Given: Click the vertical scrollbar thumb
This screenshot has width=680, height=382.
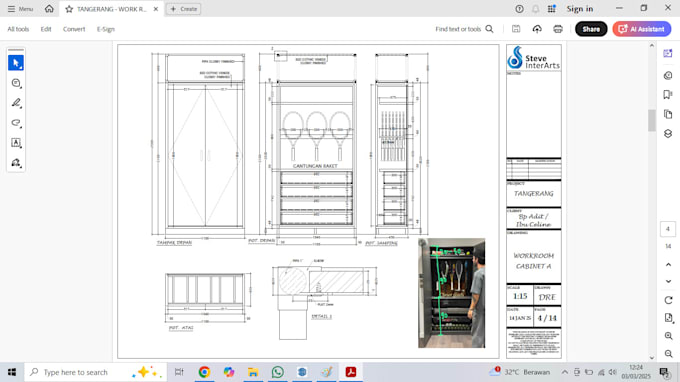Looking at the screenshot, I should coord(652,121).
